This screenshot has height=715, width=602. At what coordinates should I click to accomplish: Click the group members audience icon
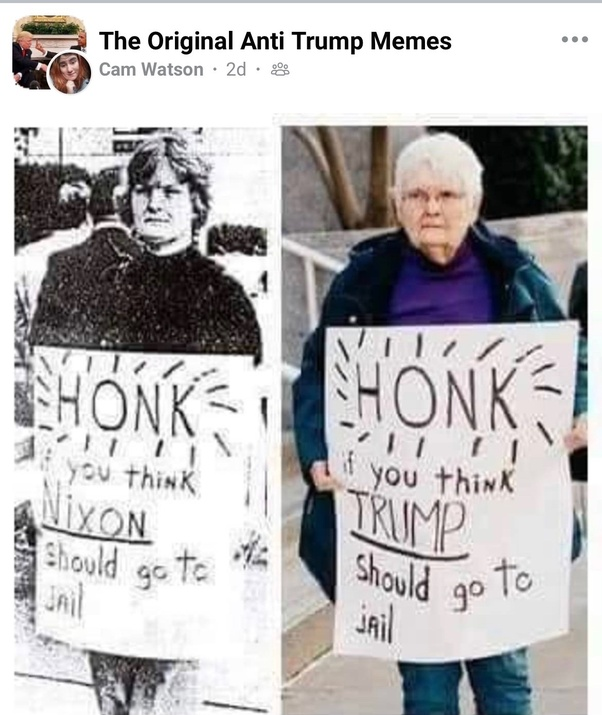coord(280,70)
